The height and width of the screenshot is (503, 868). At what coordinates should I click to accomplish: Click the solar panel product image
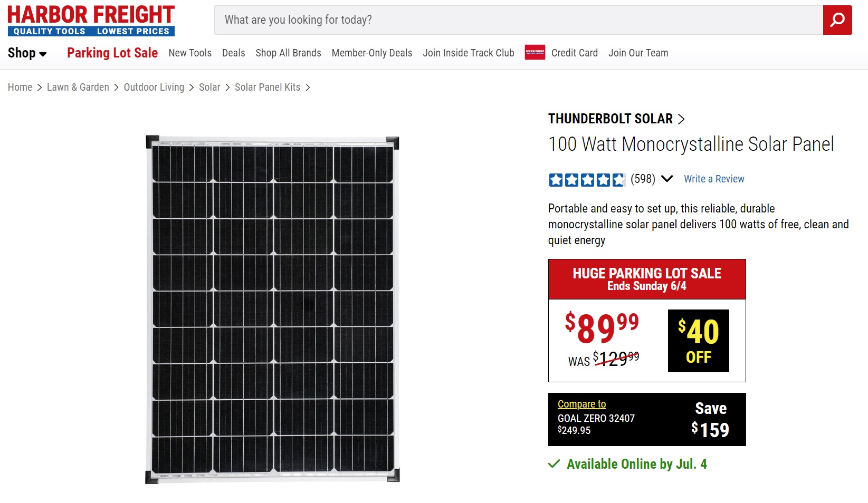272,309
